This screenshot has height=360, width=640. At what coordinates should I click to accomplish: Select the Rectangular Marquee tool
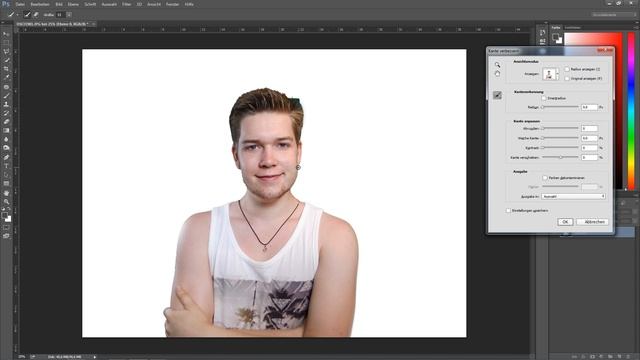[x=6, y=43]
